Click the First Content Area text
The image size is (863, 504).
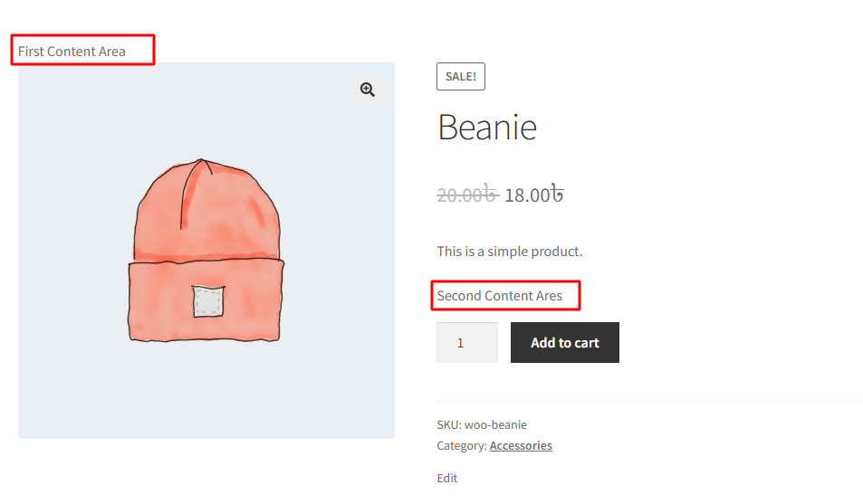pyautogui.click(x=72, y=52)
